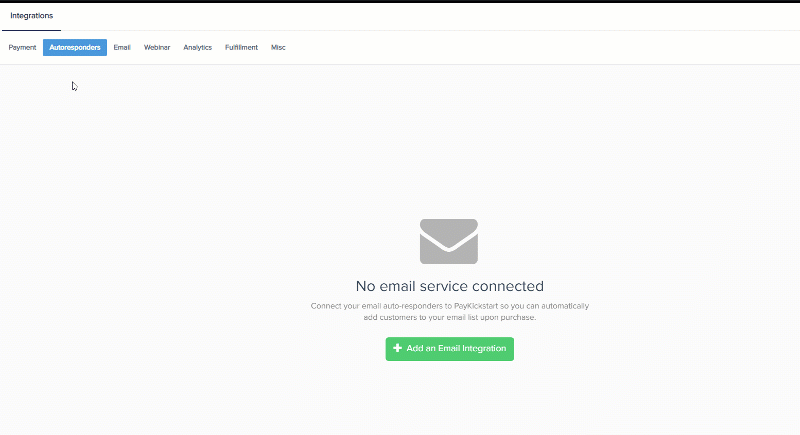Click Add an Email Integration button
The width and height of the screenshot is (800, 435).
click(x=449, y=349)
